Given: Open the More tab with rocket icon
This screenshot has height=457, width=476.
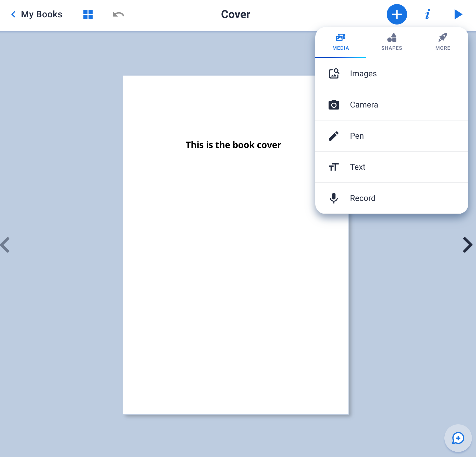Looking at the screenshot, I should [x=443, y=42].
